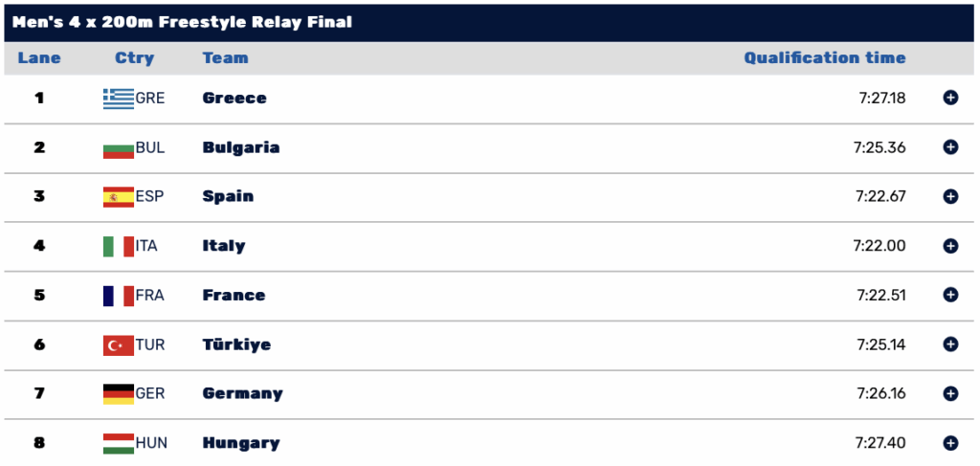Expand Türkiye row plus icon
980x466 pixels.
[x=950, y=344]
